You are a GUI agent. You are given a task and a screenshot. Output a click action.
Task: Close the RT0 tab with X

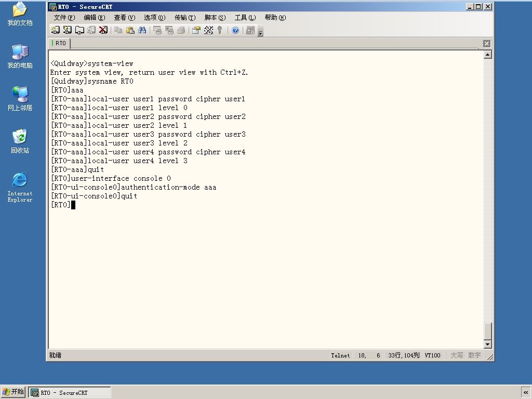[x=486, y=44]
